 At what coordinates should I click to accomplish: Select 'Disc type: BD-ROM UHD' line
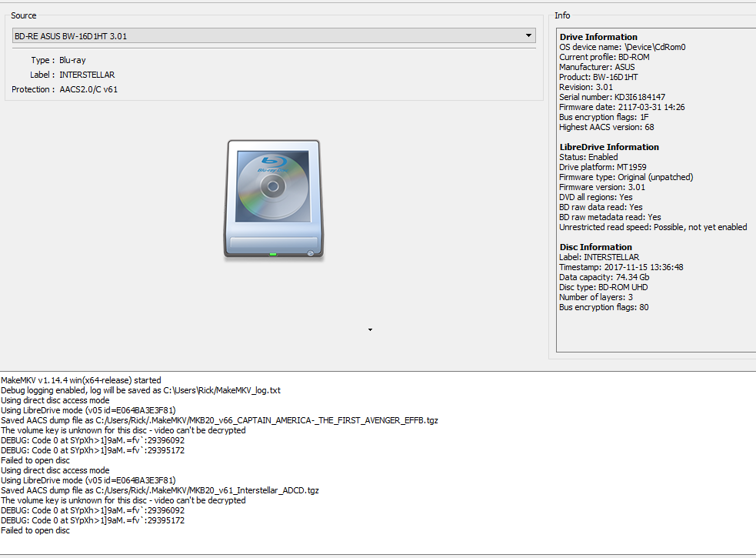point(603,287)
